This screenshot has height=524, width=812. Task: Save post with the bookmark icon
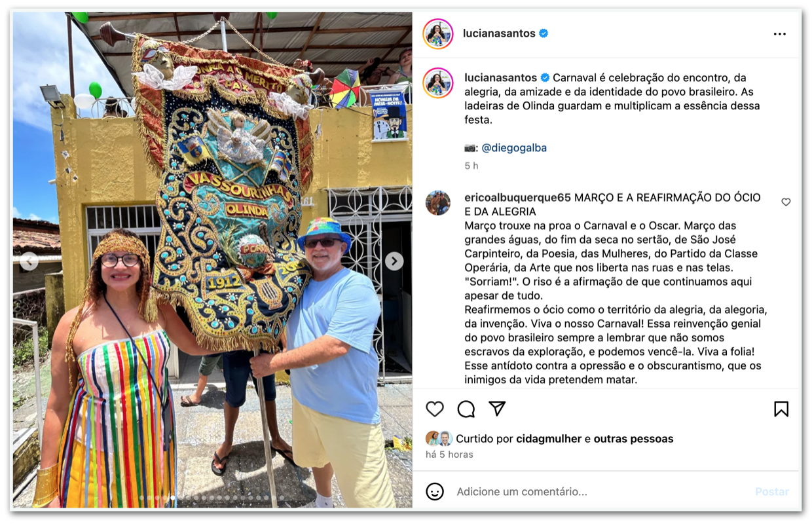click(x=781, y=409)
